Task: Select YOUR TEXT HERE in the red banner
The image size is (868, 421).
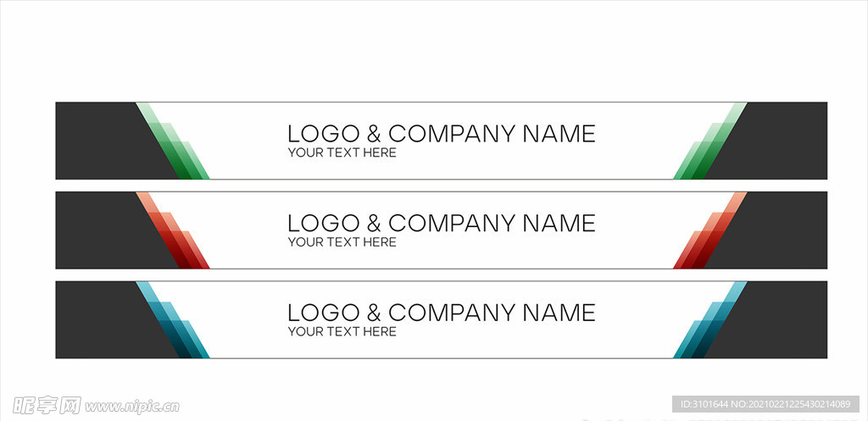Action: 342,242
